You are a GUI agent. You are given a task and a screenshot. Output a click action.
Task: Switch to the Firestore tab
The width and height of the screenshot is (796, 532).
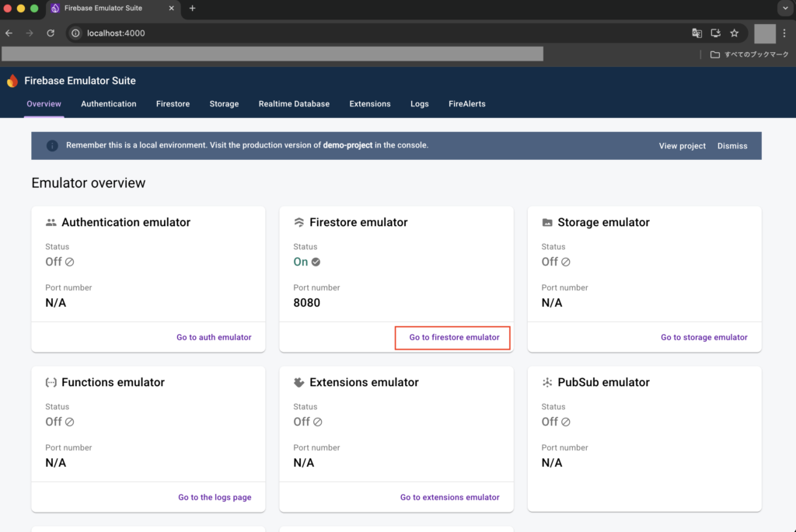(x=173, y=104)
